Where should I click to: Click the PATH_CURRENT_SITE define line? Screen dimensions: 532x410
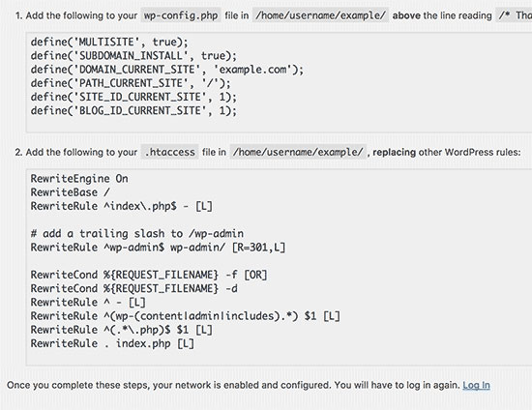[x=131, y=83]
